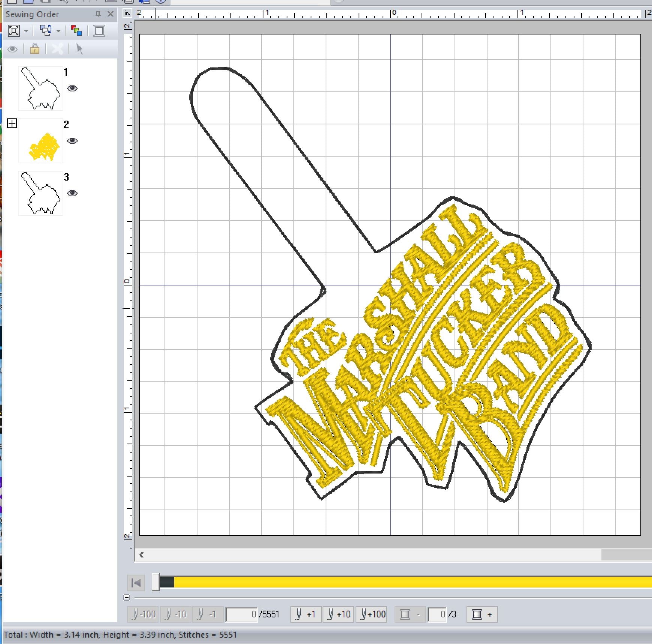Click the overlapping-squares sewing order icon
The height and width of the screenshot is (644, 652).
click(x=46, y=31)
